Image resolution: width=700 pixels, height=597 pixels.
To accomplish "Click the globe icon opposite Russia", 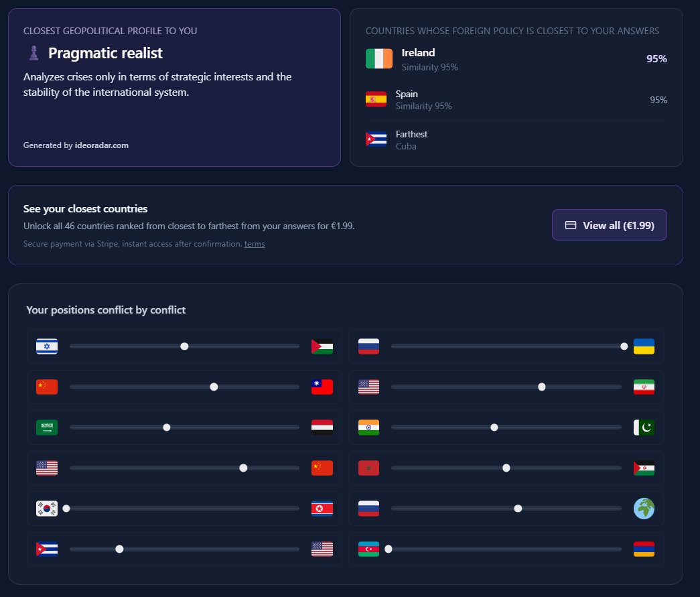I will tap(644, 508).
